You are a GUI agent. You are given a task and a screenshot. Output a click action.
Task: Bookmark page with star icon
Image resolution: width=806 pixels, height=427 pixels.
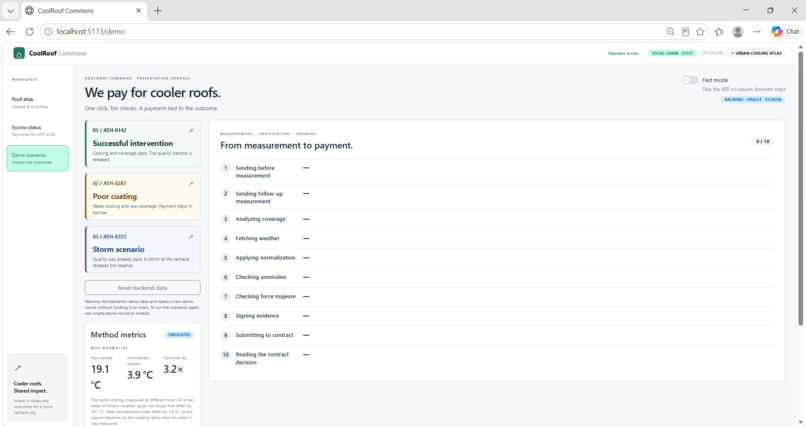click(700, 31)
